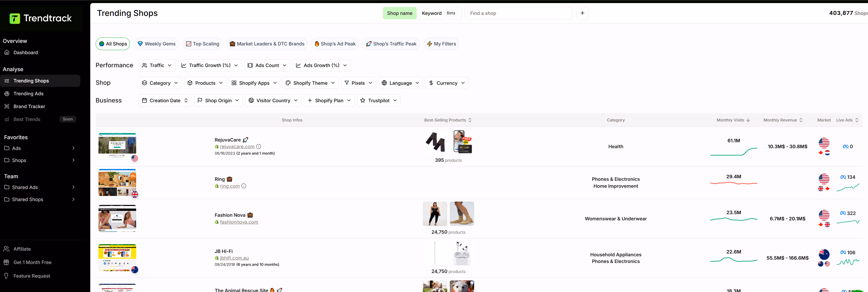Click the Find a shop search field
This screenshot has width=868, height=292.
coord(518,13)
